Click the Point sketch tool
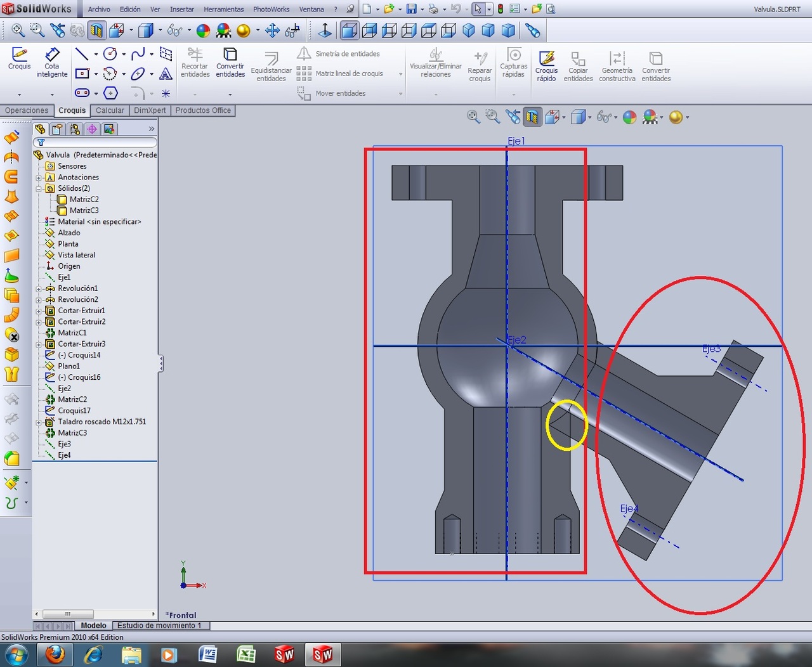The image size is (812, 667). click(x=166, y=93)
